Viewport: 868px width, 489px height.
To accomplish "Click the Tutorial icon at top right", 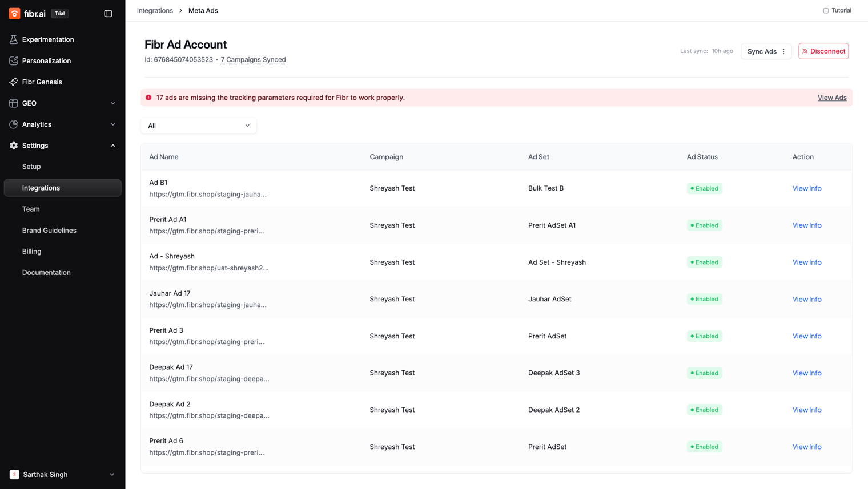I will point(826,10).
